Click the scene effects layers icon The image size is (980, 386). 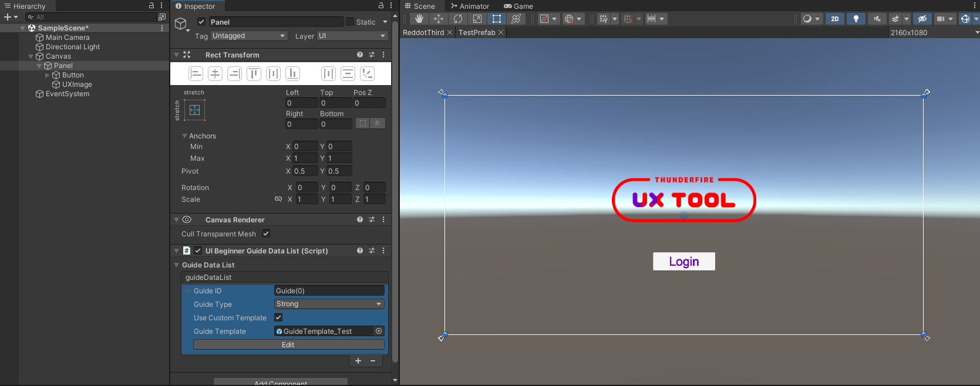pos(895,19)
